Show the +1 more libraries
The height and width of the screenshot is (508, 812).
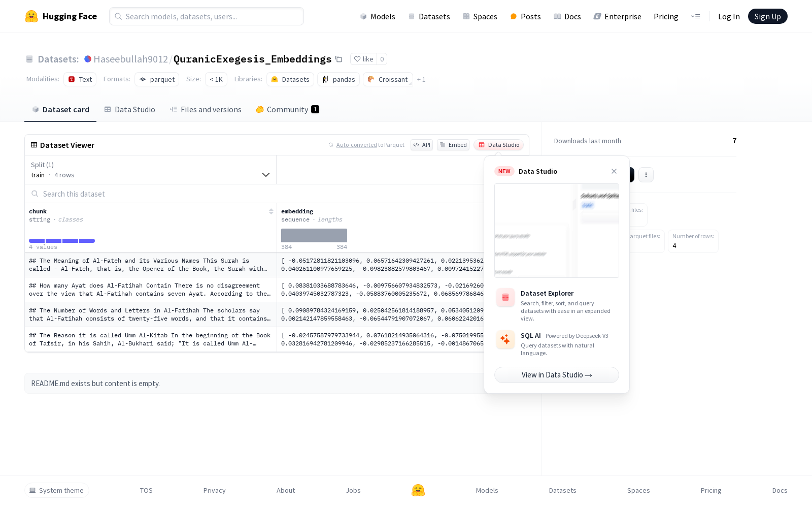click(x=421, y=79)
